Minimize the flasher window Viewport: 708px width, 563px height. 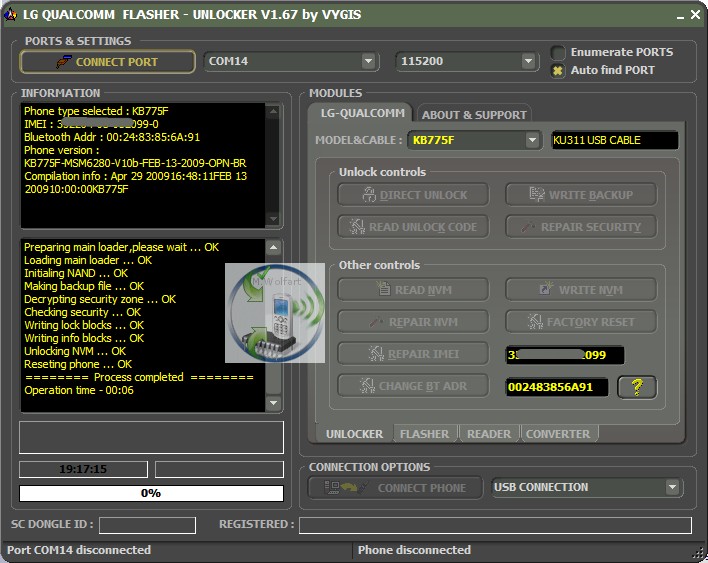pos(680,15)
